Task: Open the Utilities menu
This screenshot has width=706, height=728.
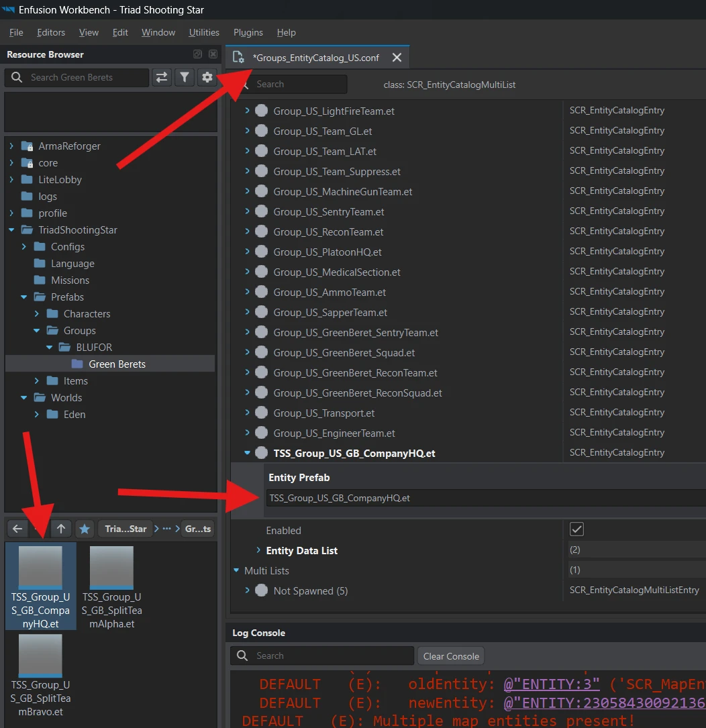Action: (204, 32)
